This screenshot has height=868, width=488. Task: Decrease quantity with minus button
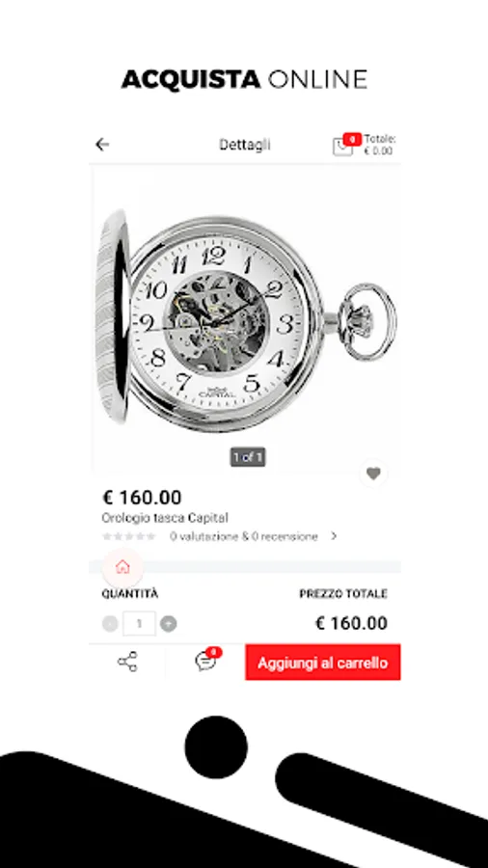(x=110, y=624)
